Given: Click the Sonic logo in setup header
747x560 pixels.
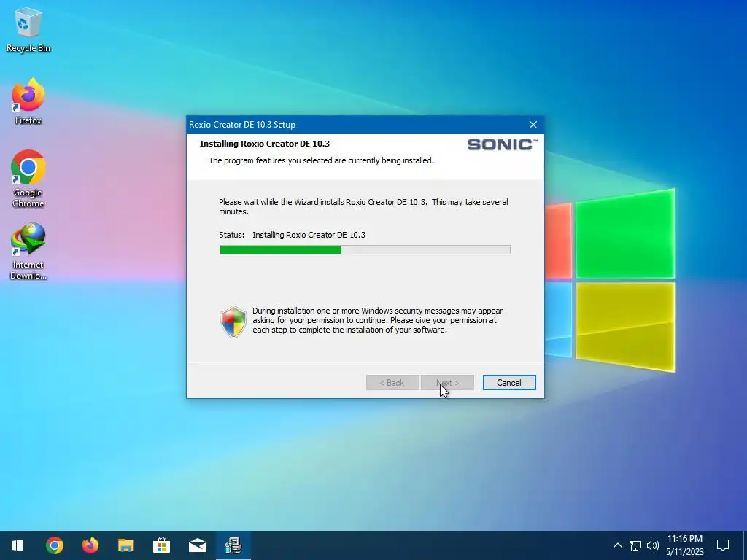Looking at the screenshot, I should 503,144.
